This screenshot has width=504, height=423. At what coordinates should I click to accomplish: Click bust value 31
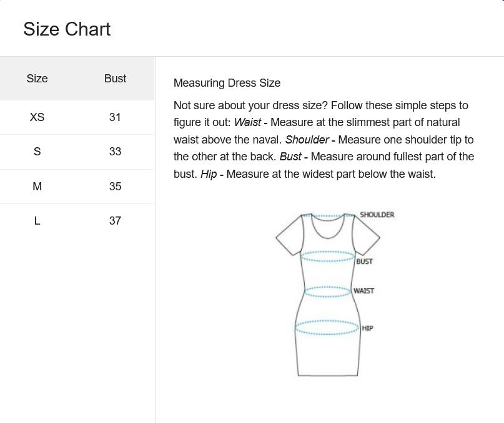tap(115, 117)
